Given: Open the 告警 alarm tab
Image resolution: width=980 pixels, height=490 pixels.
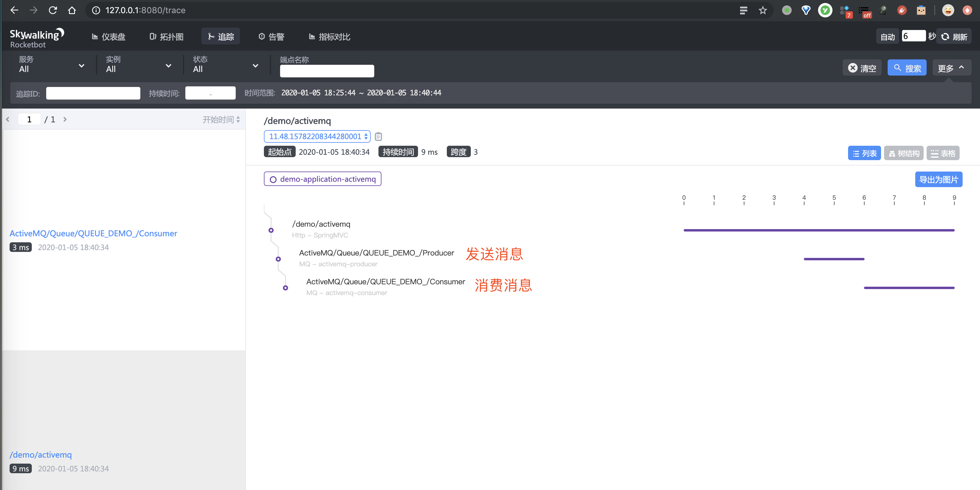Looking at the screenshot, I should 271,37.
